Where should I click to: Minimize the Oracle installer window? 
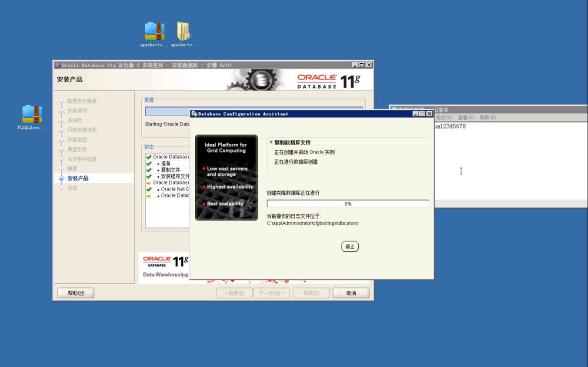tap(355, 65)
